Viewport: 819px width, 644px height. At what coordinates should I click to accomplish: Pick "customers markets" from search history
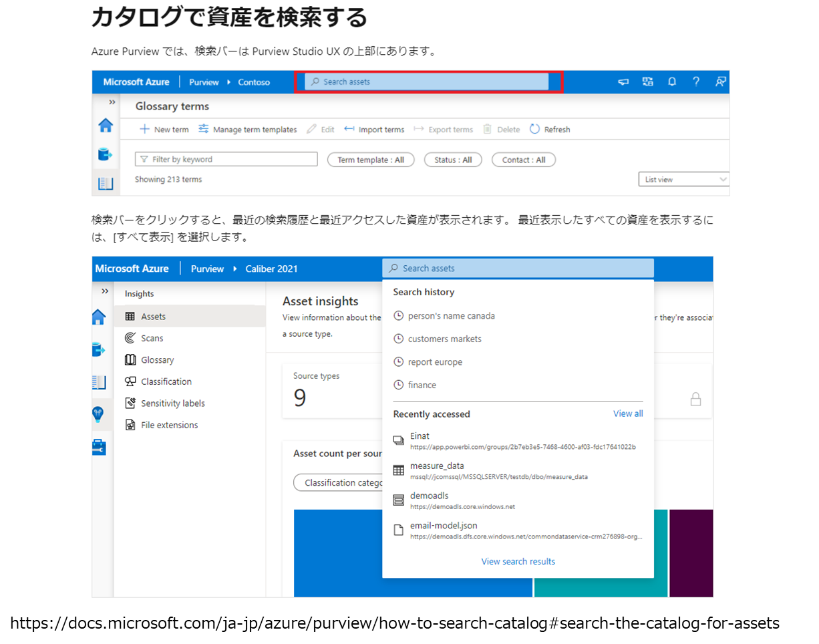444,339
